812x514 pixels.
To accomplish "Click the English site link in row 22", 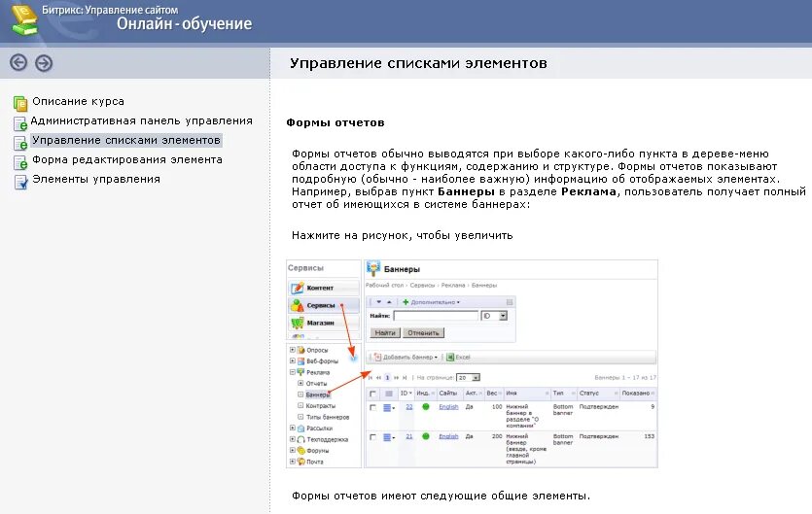I will (x=448, y=407).
